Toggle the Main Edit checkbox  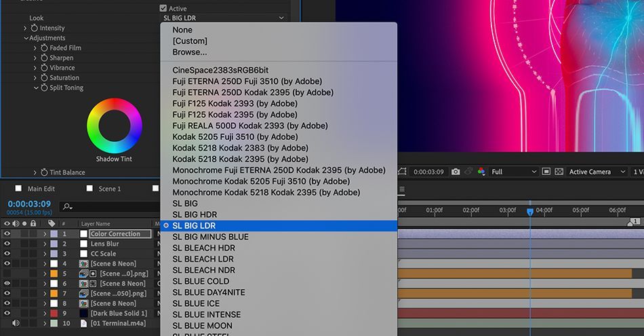coord(18,188)
